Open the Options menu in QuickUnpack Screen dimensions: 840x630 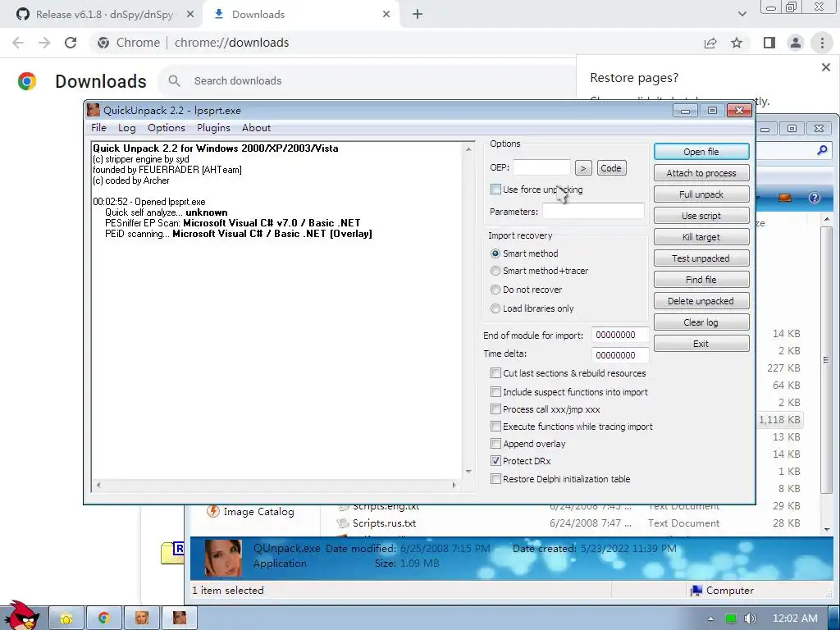coord(166,128)
